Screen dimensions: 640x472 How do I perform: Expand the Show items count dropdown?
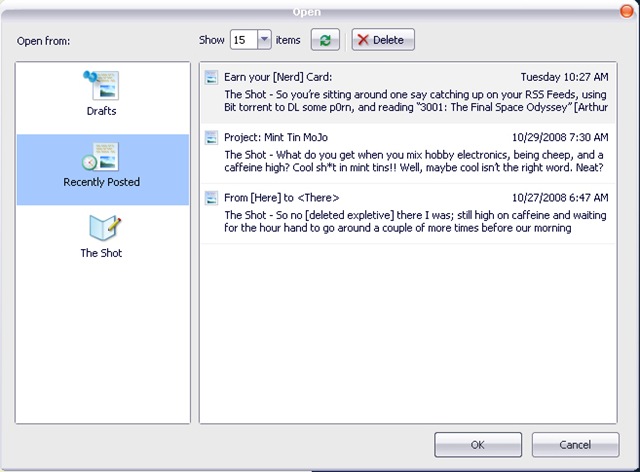point(264,40)
